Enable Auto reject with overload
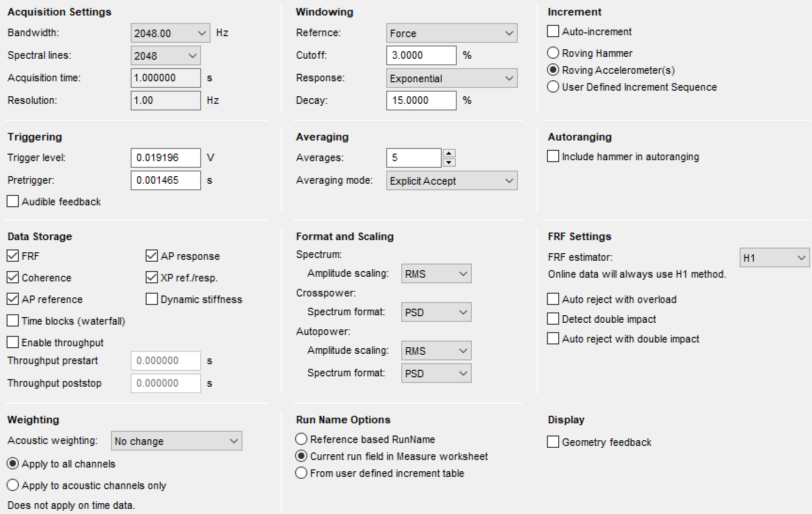Screen dimensions: 812x514 (553, 299)
